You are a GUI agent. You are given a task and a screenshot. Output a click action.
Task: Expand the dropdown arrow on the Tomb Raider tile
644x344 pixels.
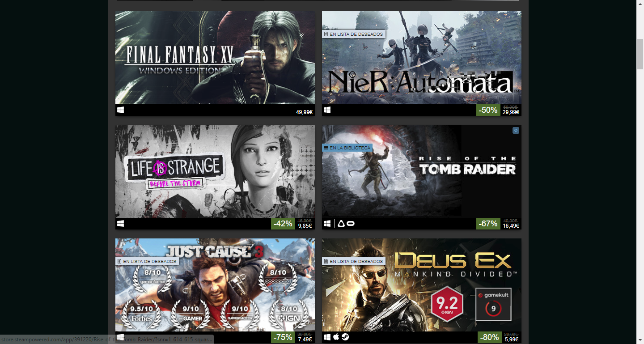pyautogui.click(x=516, y=130)
